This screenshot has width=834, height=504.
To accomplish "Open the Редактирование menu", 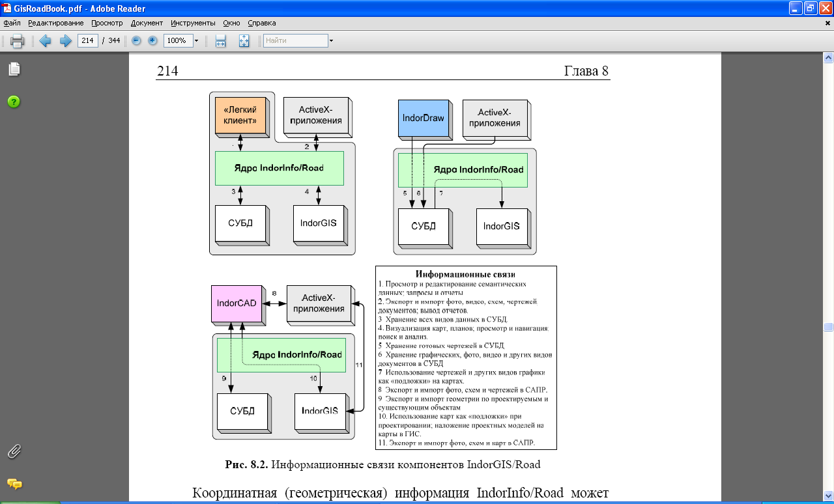I will pos(55,23).
